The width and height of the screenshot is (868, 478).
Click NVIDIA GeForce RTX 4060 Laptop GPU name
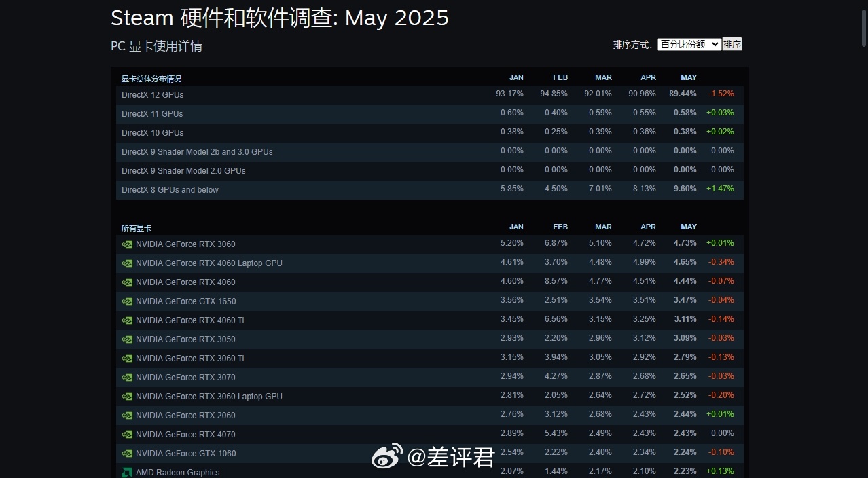[209, 263]
